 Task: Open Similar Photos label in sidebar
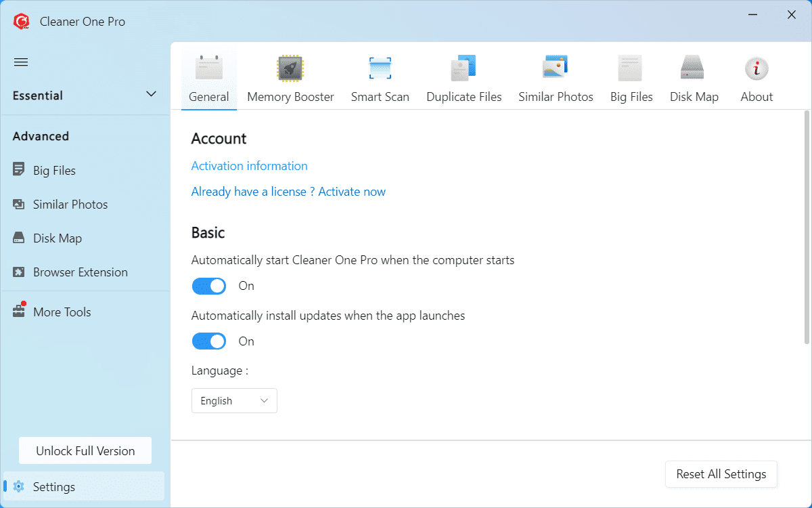(70, 205)
